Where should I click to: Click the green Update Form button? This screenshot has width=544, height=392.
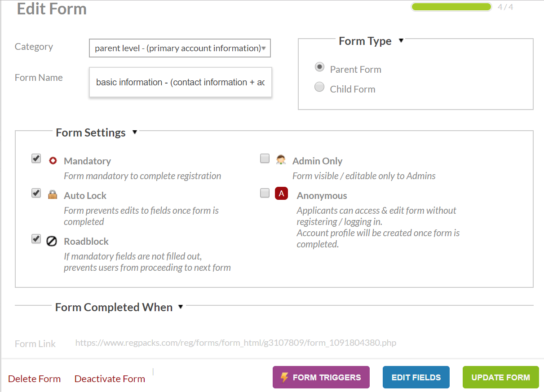[500, 377]
